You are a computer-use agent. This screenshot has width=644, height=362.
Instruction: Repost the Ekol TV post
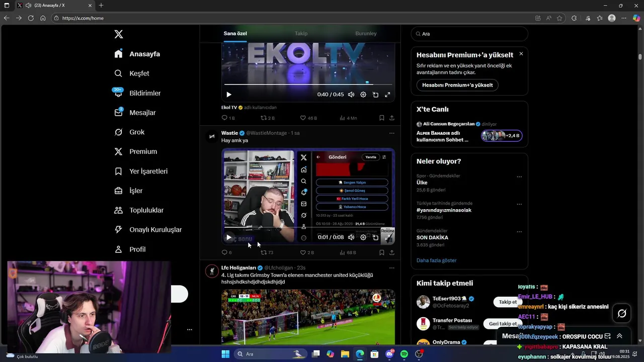(267, 118)
